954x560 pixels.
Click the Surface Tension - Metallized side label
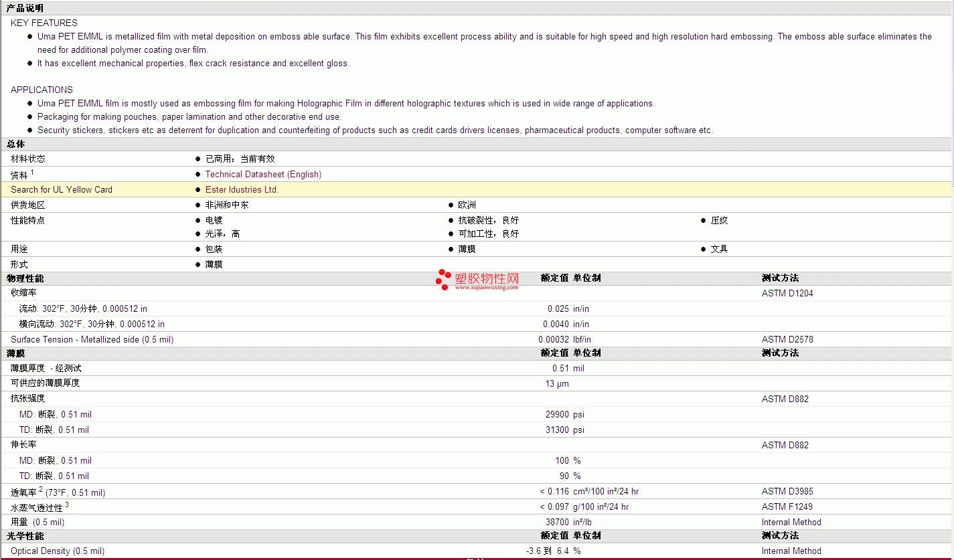92,340
